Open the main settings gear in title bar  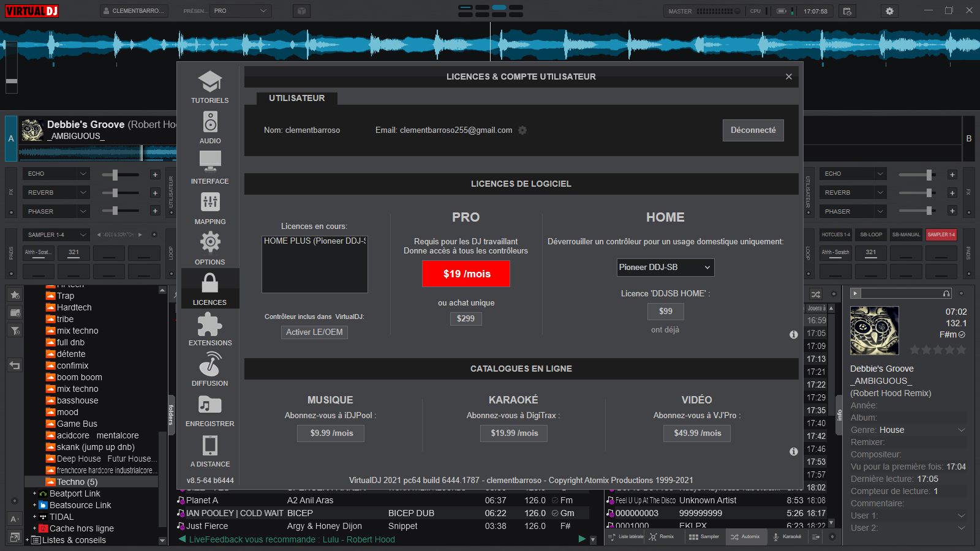click(889, 11)
